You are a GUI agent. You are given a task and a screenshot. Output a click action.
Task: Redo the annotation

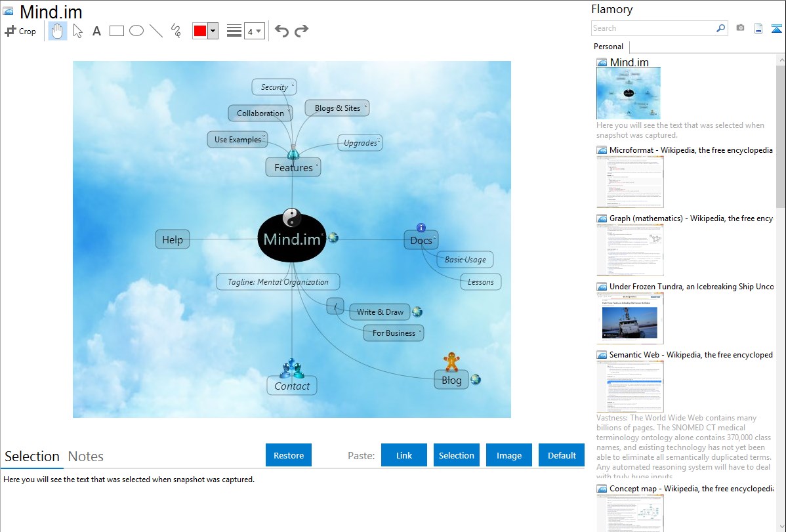pyautogui.click(x=301, y=31)
